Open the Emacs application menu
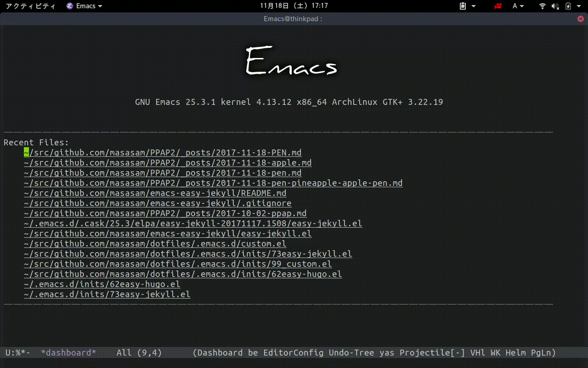588x368 pixels. click(84, 6)
